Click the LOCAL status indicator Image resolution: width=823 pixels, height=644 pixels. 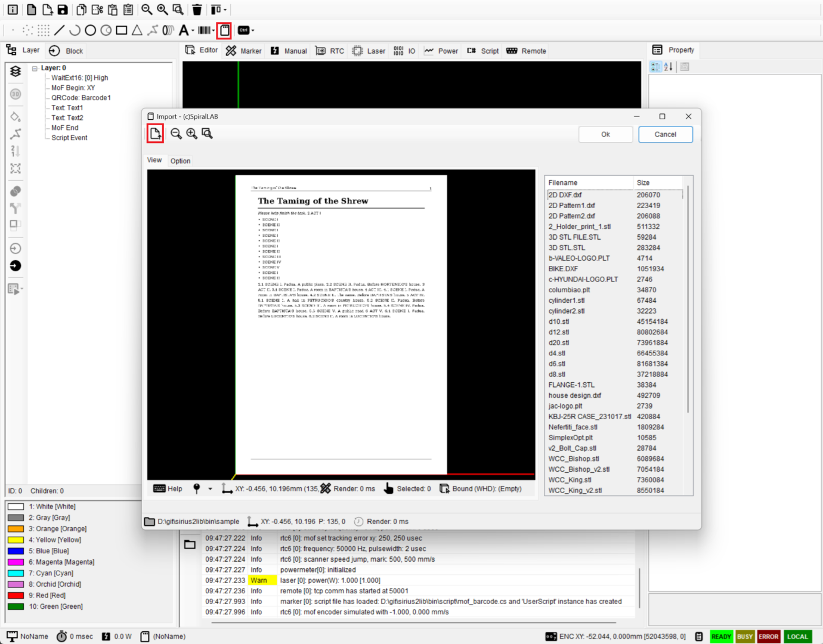click(797, 637)
